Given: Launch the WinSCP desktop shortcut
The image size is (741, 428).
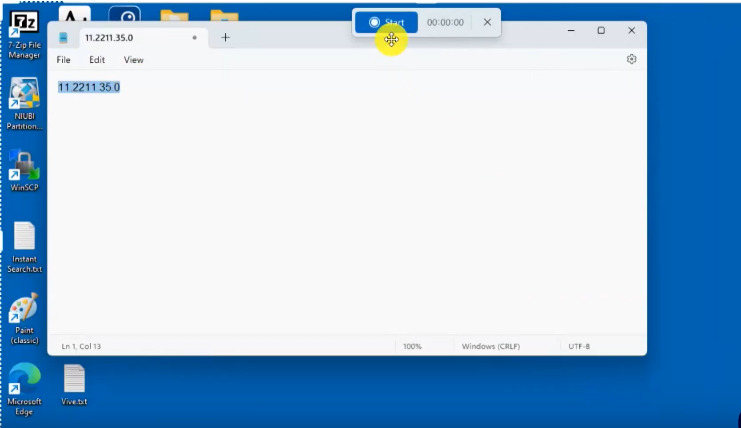Looking at the screenshot, I should click(24, 171).
